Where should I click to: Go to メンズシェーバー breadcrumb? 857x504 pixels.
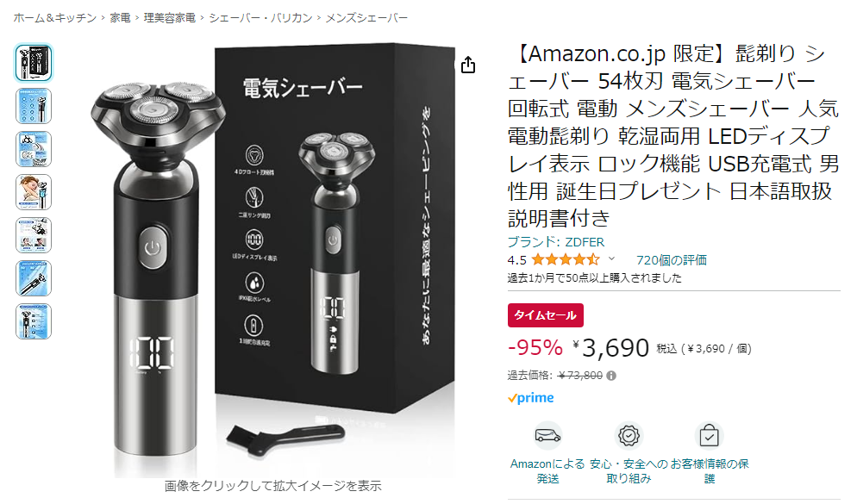pyautogui.click(x=366, y=18)
